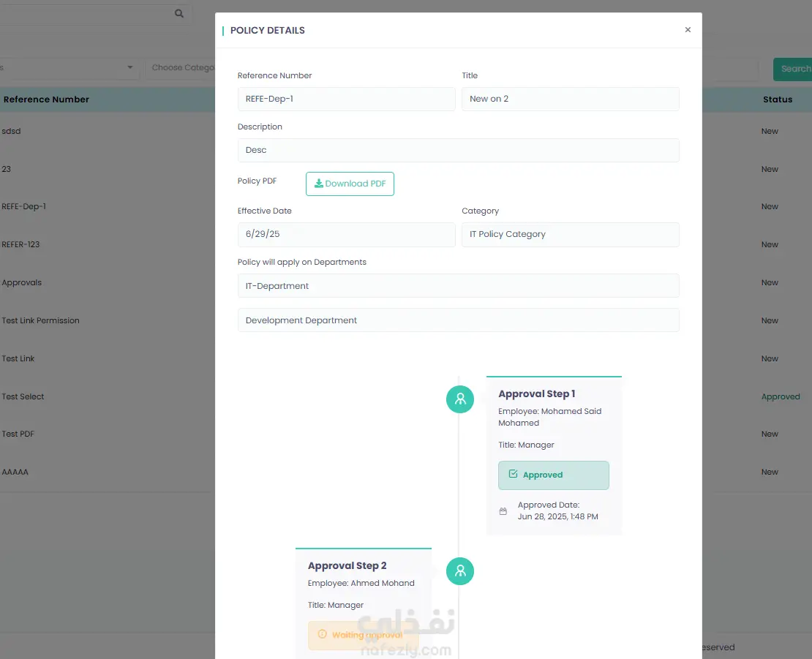
Task: Click the Waiting approval status badge
Action: tap(363, 635)
